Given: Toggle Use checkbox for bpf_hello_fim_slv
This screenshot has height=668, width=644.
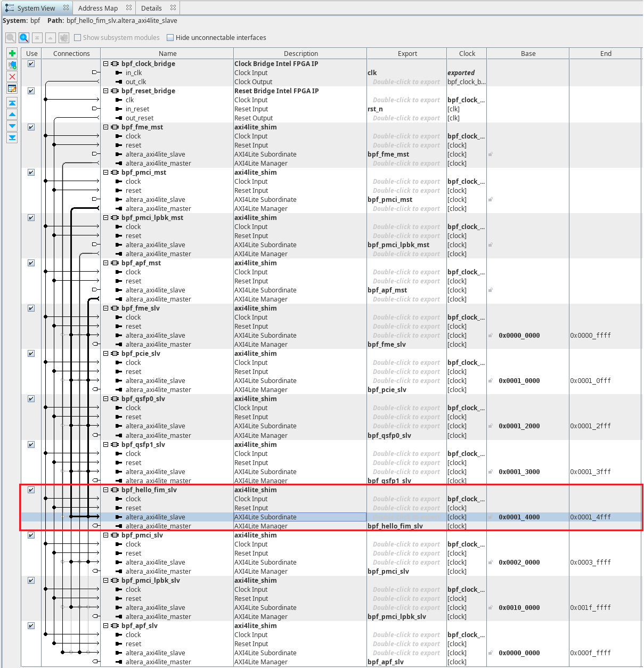Looking at the screenshot, I should (31, 490).
